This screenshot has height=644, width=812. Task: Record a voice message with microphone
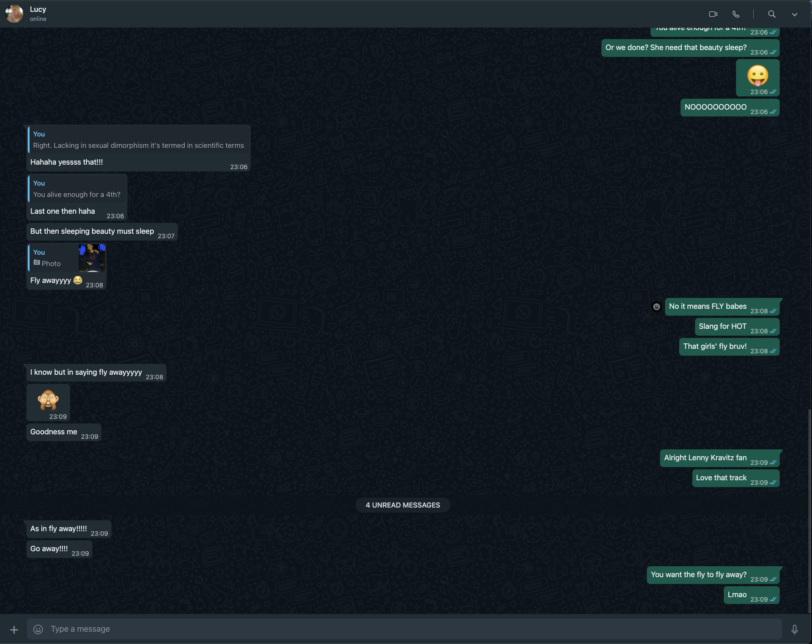pyautogui.click(x=794, y=629)
